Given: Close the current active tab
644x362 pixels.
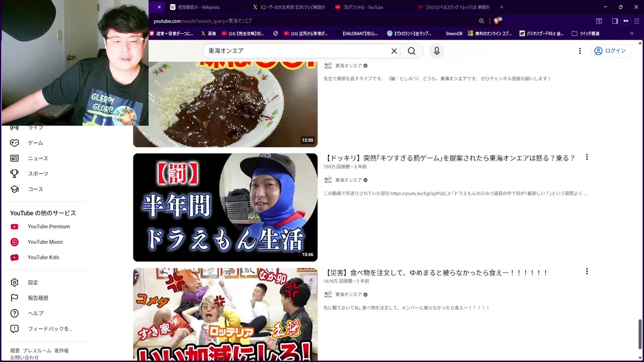Looking at the screenshot, I should click(159, 7).
